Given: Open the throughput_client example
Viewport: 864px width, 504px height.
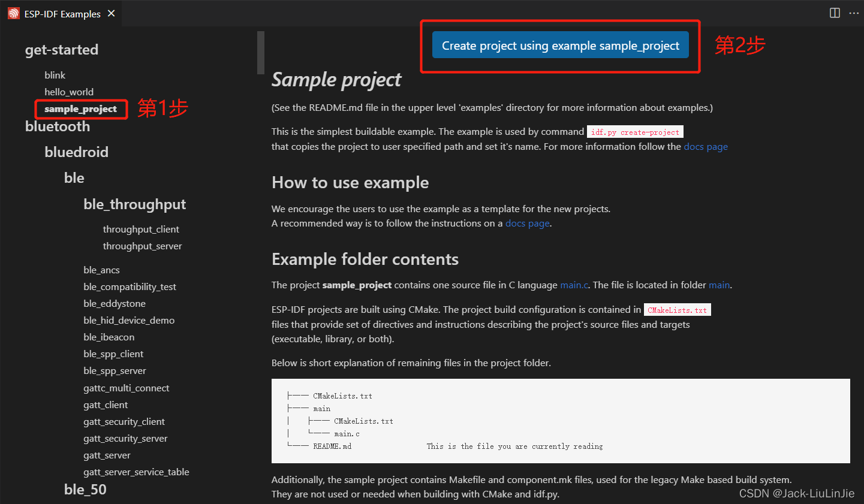Looking at the screenshot, I should pos(141,229).
